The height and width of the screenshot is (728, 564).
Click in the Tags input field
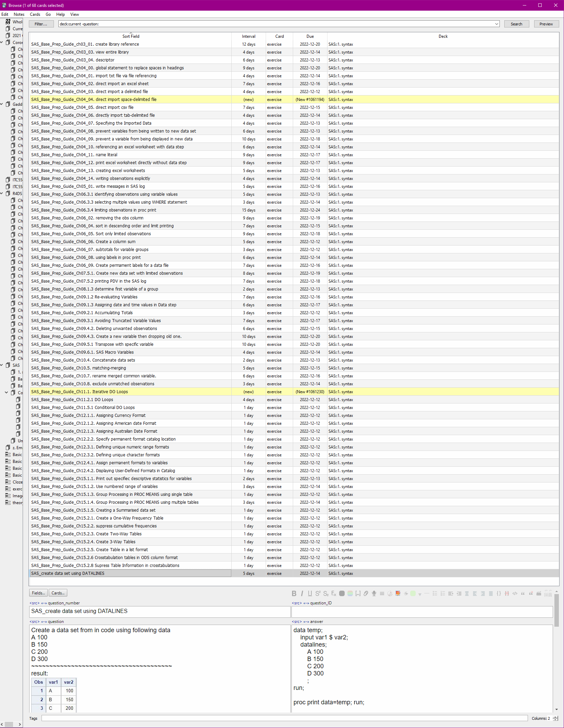click(285, 718)
